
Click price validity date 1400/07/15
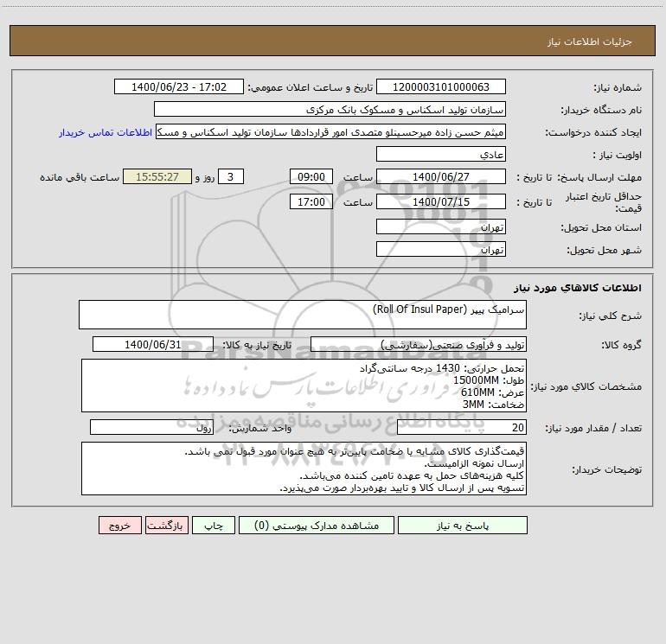click(441, 201)
